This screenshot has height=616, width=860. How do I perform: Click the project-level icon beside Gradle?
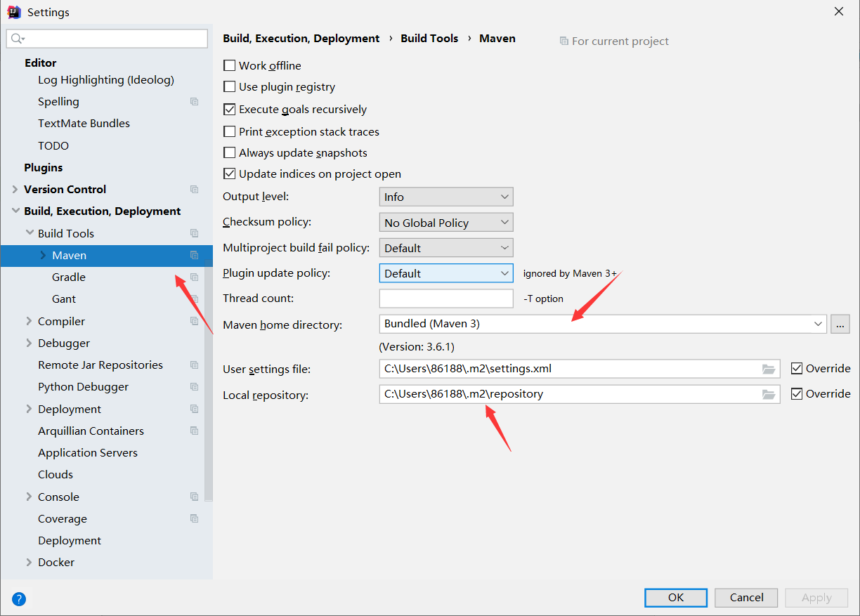195,277
